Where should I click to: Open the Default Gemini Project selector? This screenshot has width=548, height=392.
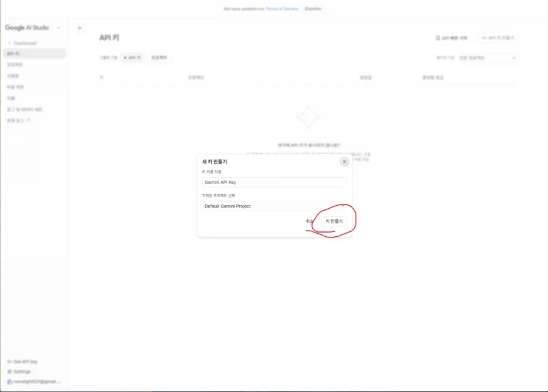pos(274,206)
